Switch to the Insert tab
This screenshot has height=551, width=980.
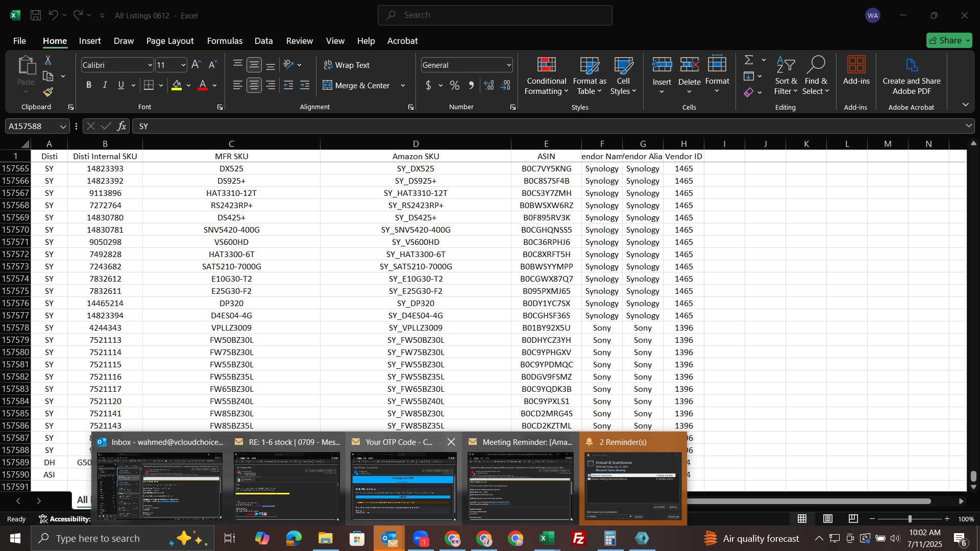point(90,41)
